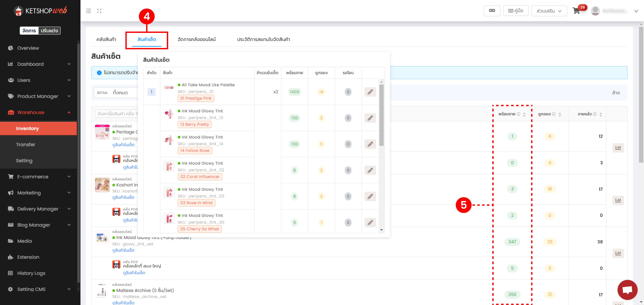Click the Maltese Archive product thumbnail
Screen dimensions: 644x305
pos(102,291)
